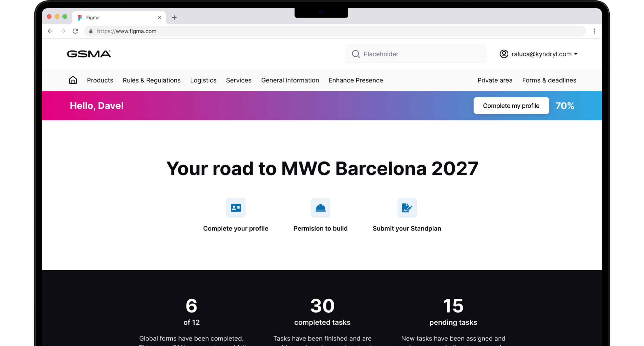
Task: Click the 70% profile progress indicator
Action: coord(564,106)
